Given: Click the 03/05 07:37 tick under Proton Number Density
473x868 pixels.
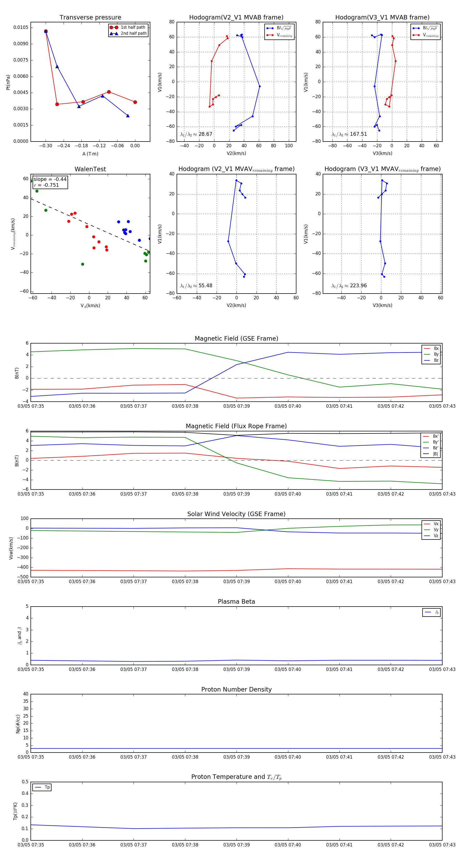Looking at the screenshot, I should tap(134, 757).
